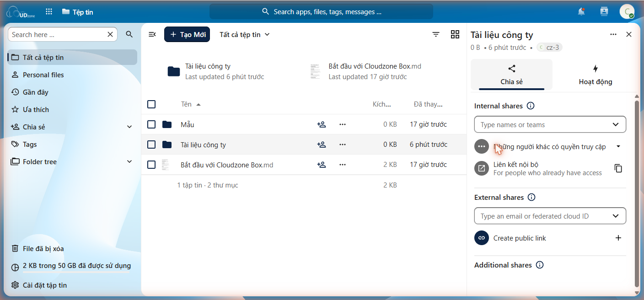This screenshot has height=300, width=644.
Task: Switch to grid view
Action: (x=455, y=34)
